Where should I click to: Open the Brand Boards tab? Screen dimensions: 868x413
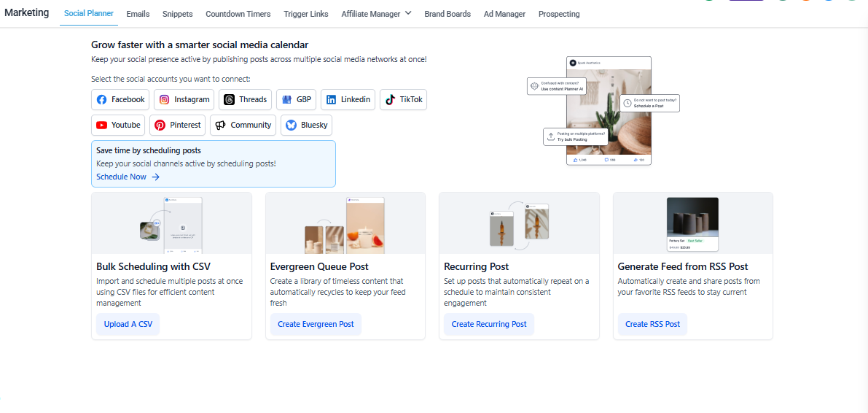point(447,15)
